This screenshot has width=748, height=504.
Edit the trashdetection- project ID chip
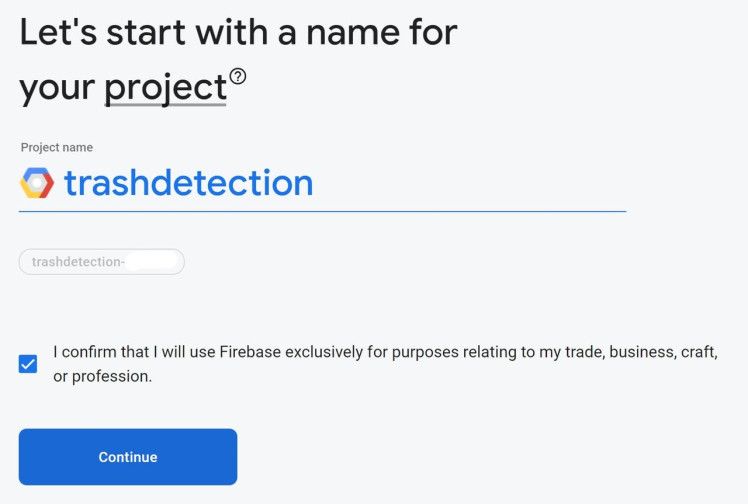tap(101, 262)
